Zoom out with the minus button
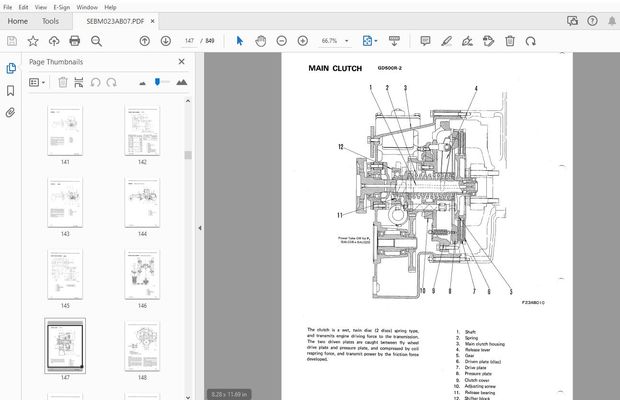 (282, 41)
